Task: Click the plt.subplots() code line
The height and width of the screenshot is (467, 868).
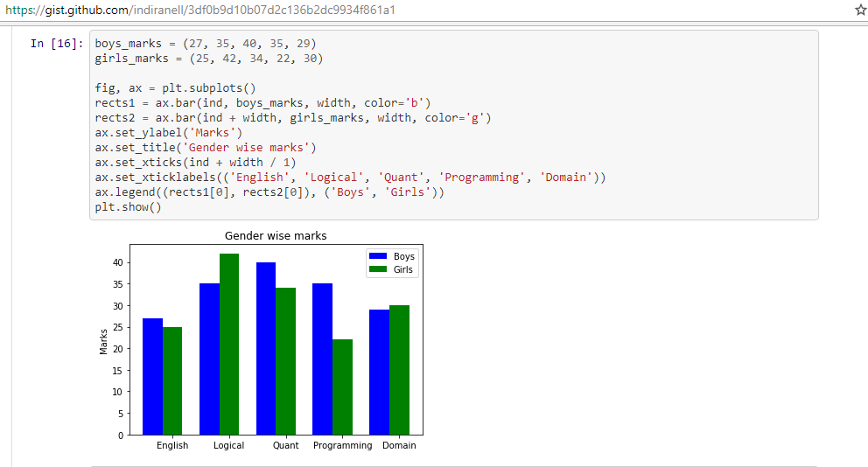Action: tap(175, 88)
